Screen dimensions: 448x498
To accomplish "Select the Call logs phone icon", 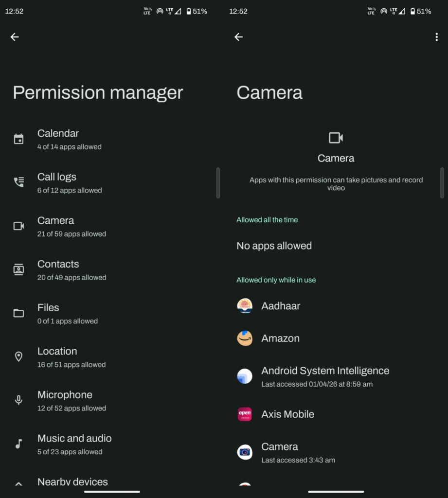I will (x=18, y=182).
